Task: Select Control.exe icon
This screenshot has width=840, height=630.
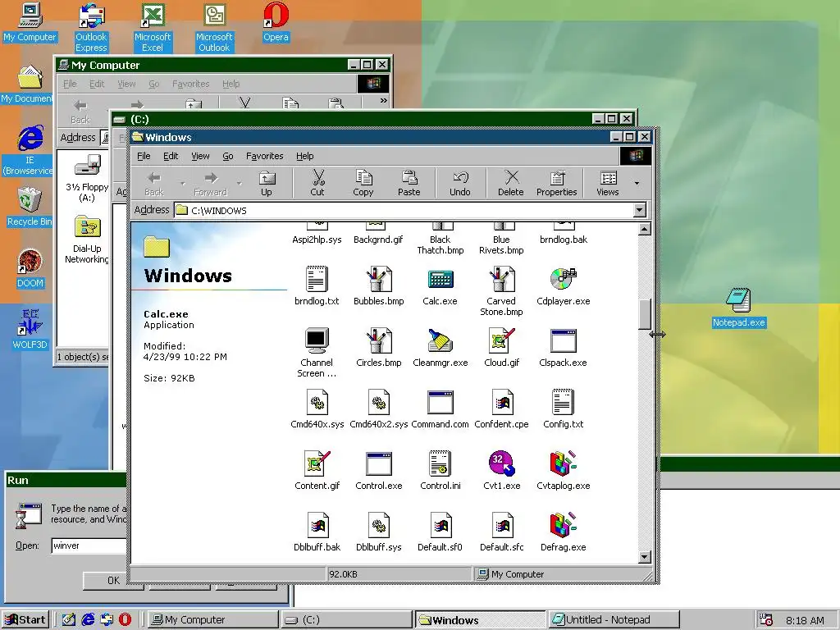Action: [379, 464]
